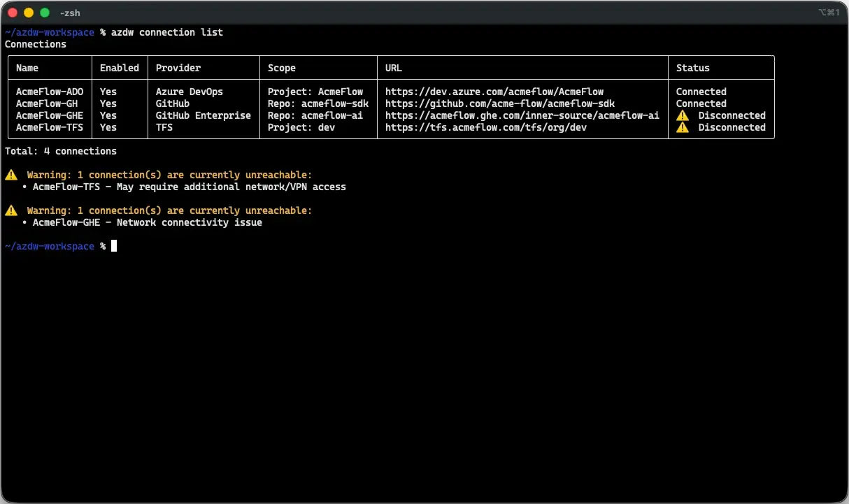Click the Disconnected status text for AcmeFlow-TFS

click(732, 127)
